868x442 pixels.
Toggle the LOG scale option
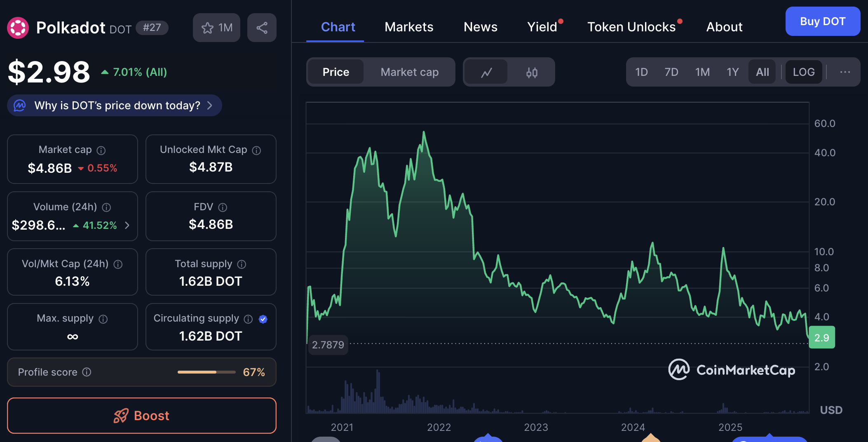803,72
